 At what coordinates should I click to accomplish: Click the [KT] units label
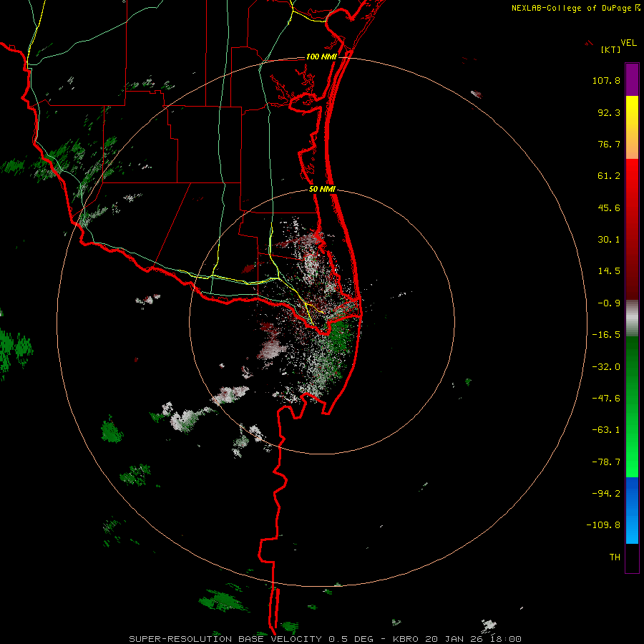click(x=610, y=49)
